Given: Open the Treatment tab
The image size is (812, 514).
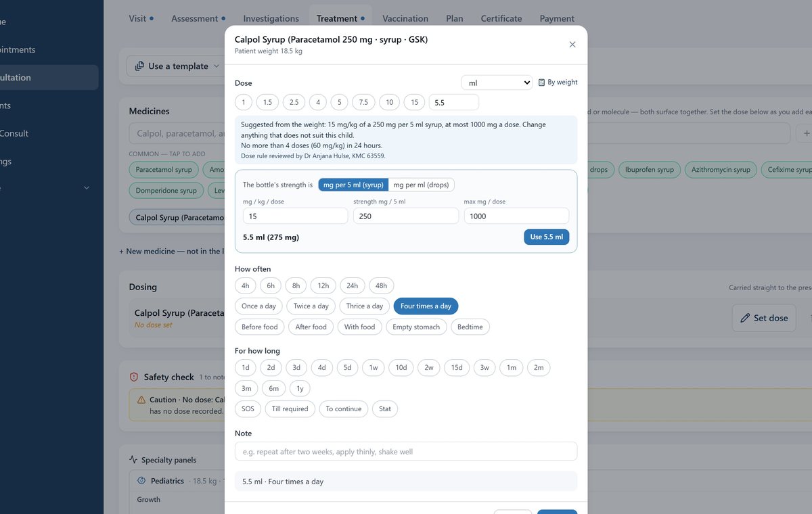Looking at the screenshot, I should (x=340, y=18).
